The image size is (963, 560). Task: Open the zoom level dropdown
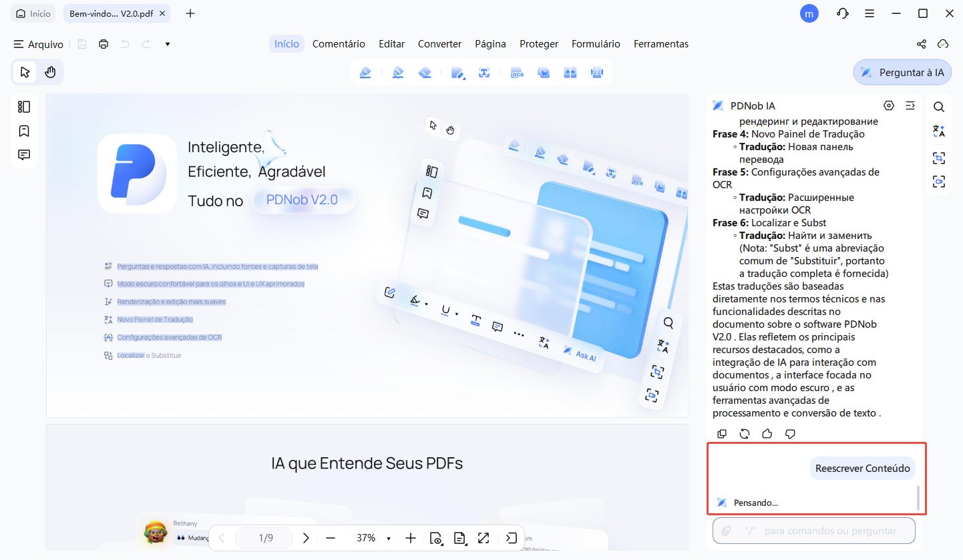tap(389, 537)
